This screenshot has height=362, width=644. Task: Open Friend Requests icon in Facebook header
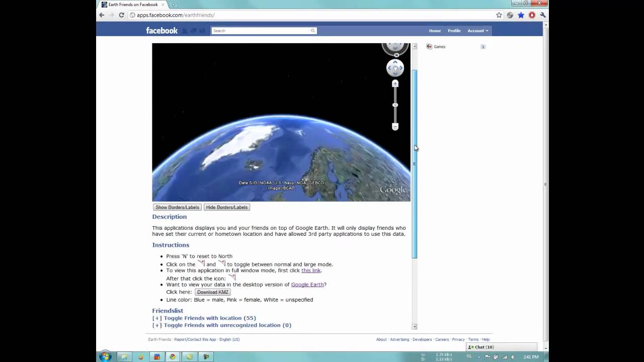(x=185, y=31)
